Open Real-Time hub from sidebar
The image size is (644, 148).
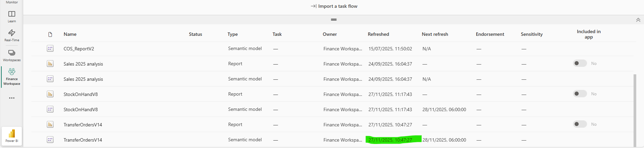12,35
